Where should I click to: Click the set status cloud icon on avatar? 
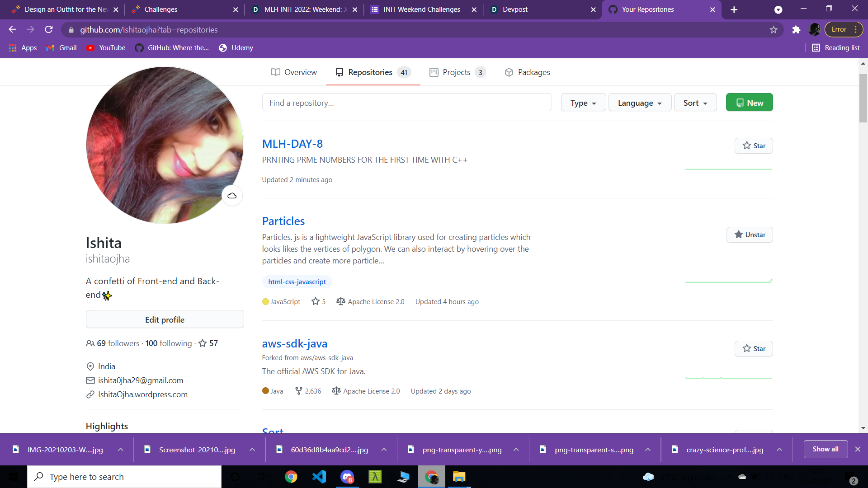point(232,196)
